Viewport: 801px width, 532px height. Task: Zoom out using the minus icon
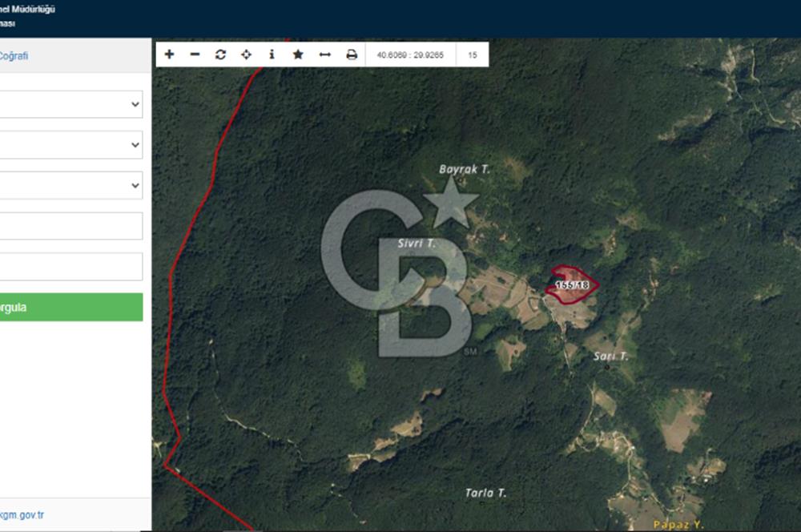pyautogui.click(x=195, y=54)
